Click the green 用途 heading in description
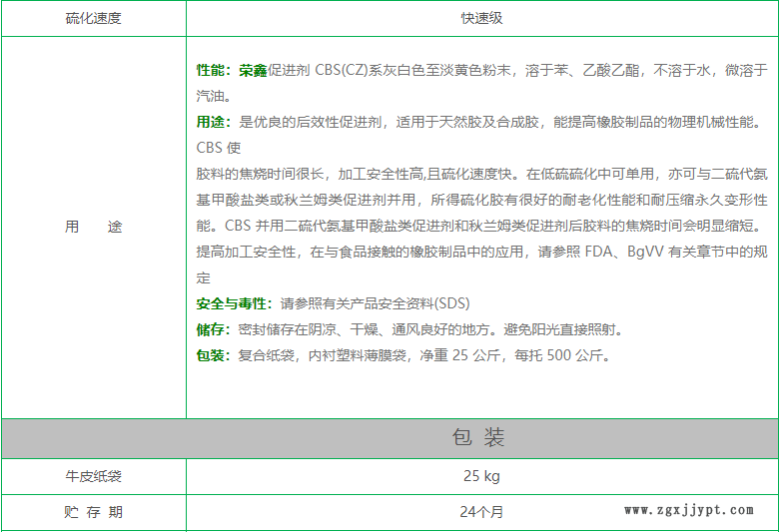Screen dimensions: 781x532 pyautogui.click(x=212, y=123)
